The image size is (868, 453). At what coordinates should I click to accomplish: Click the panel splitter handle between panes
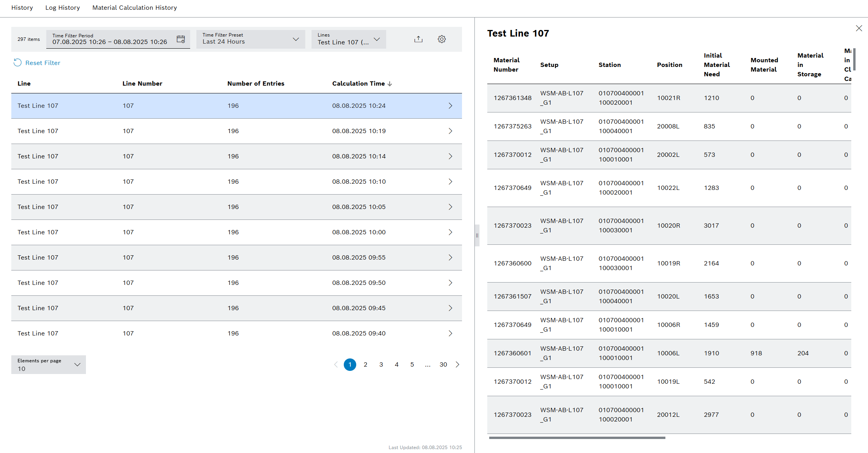477,235
